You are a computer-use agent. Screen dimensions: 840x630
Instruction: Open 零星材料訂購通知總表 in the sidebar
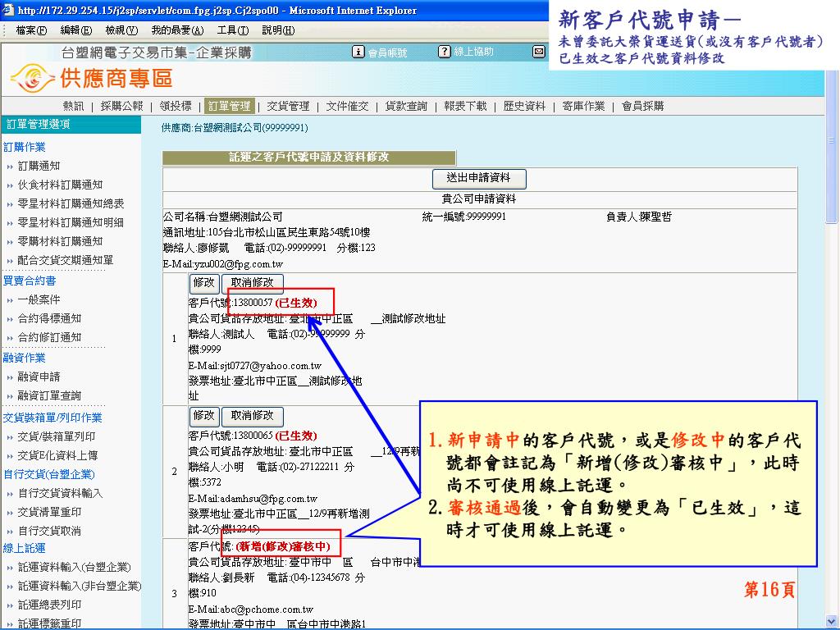coord(71,203)
